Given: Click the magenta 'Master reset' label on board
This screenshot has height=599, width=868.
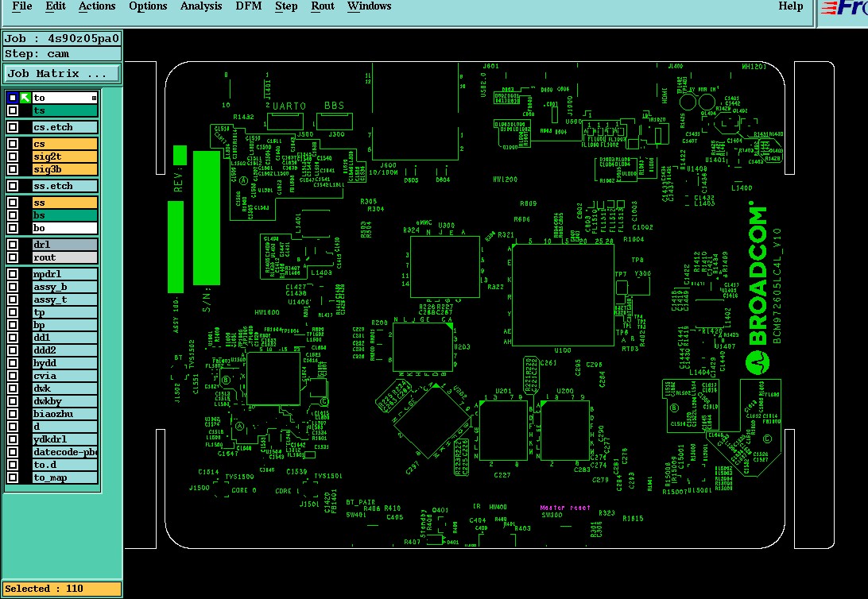Looking at the screenshot, I should [564, 507].
